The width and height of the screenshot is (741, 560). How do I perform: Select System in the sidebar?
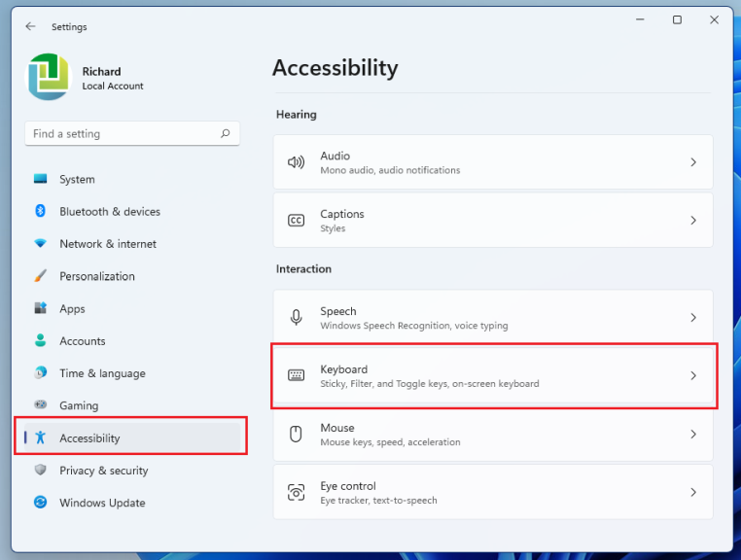77,179
